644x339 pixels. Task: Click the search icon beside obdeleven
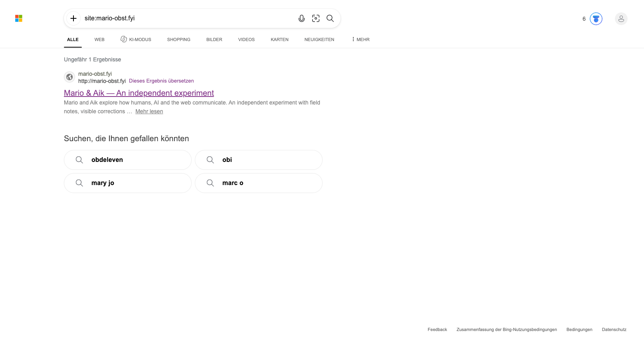point(79,160)
